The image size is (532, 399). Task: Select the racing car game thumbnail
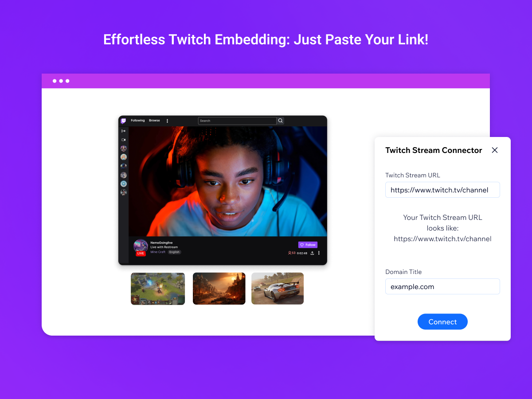coord(278,289)
